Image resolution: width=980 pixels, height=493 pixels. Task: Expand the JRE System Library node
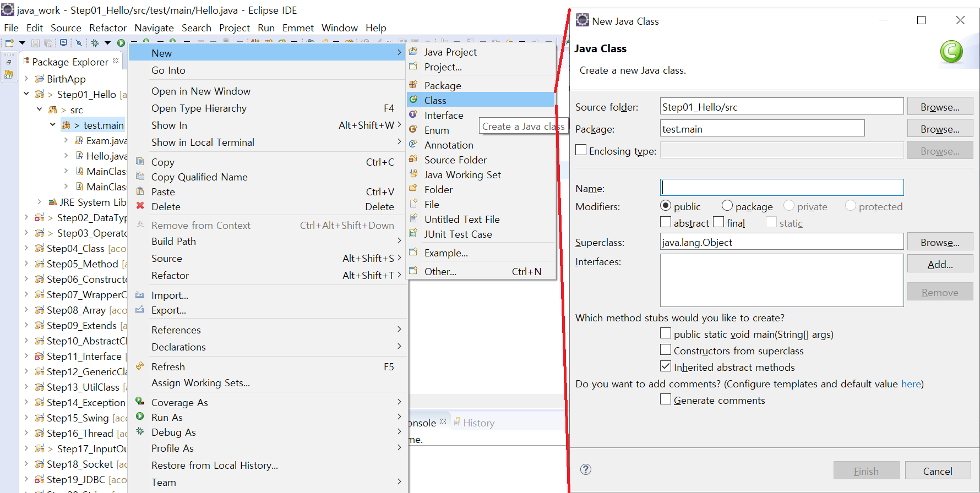(39, 202)
